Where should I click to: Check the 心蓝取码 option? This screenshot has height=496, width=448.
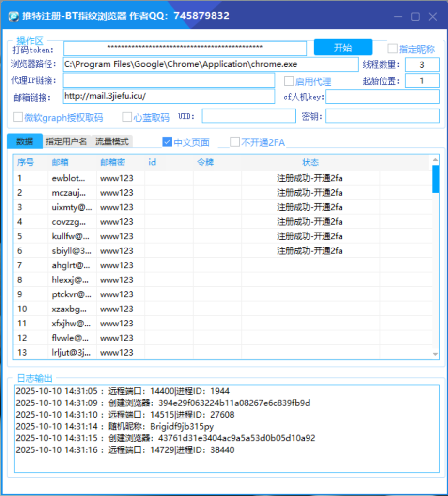pyautogui.click(x=127, y=117)
